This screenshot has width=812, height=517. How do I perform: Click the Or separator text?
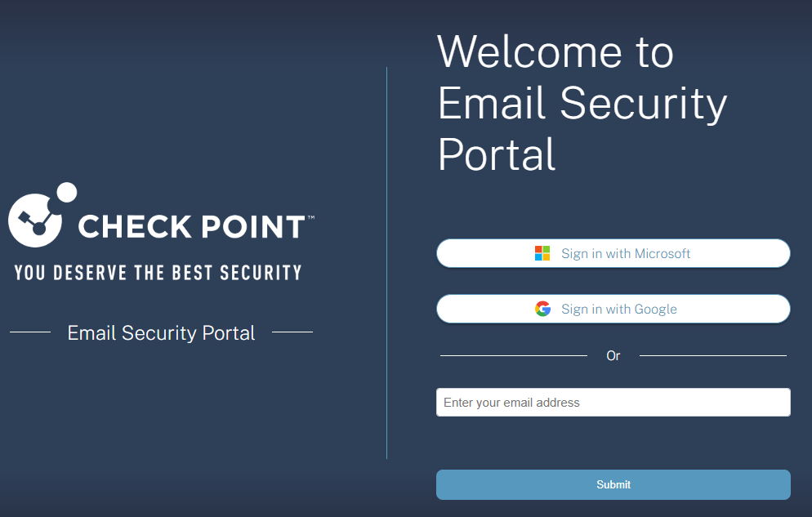[613, 355]
